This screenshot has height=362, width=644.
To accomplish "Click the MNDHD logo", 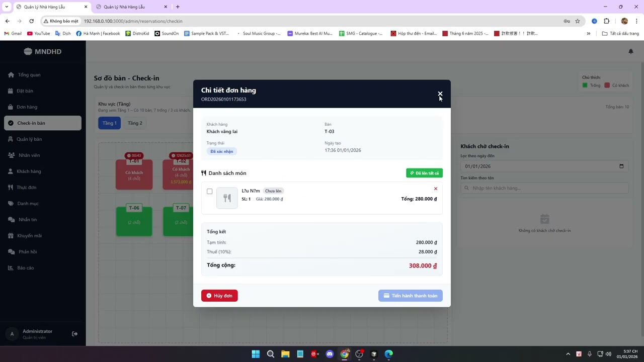I will click(43, 51).
